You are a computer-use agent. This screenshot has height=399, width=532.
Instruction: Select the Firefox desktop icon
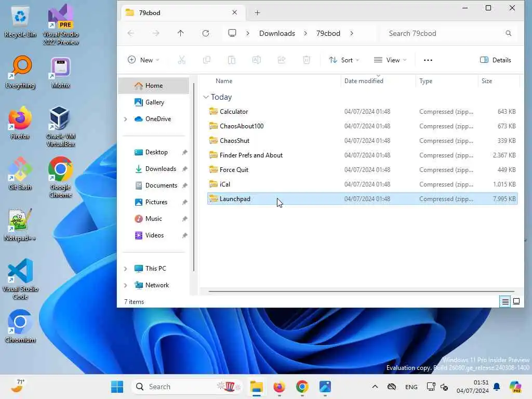(20, 123)
